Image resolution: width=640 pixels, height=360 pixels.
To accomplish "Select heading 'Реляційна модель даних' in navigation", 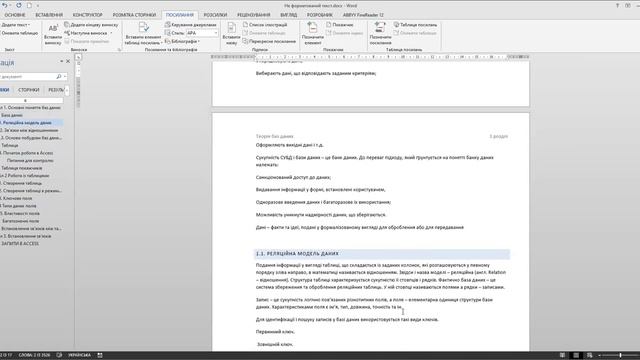I will [31, 123].
